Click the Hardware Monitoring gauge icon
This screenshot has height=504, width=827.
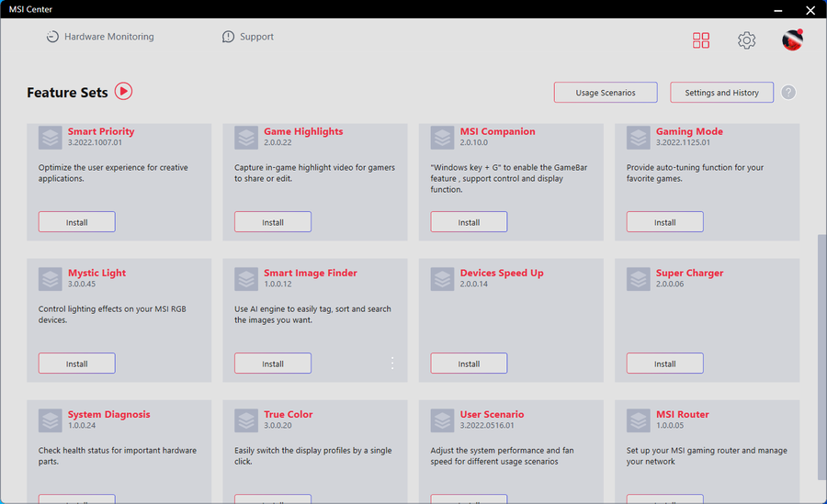click(x=52, y=37)
